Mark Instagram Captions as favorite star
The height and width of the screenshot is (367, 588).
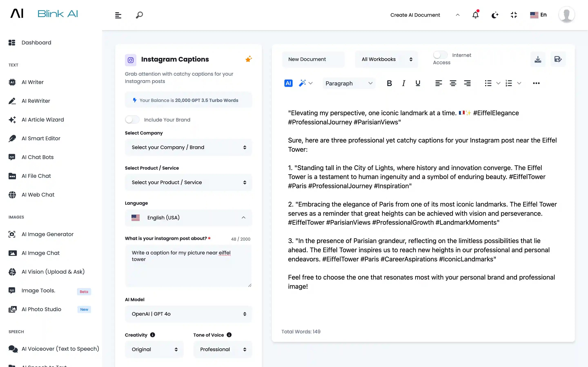tap(248, 59)
